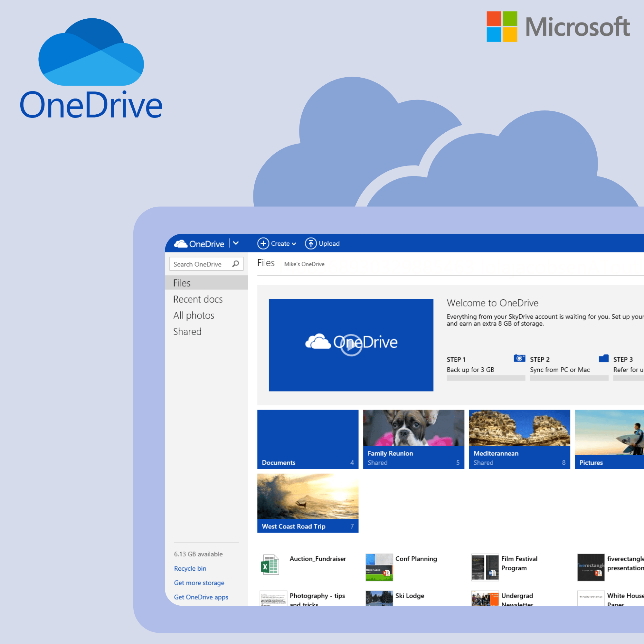Open the Family Reunion folder tile

pyautogui.click(x=413, y=439)
